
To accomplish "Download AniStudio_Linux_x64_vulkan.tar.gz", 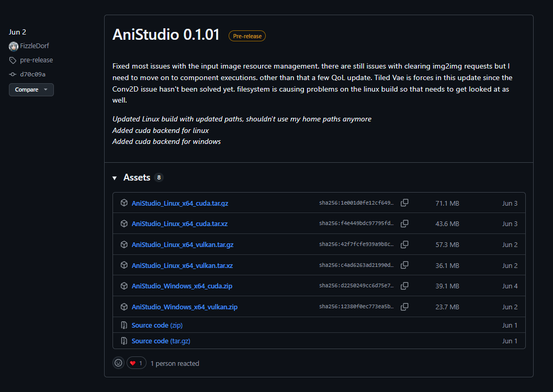I will (x=183, y=244).
